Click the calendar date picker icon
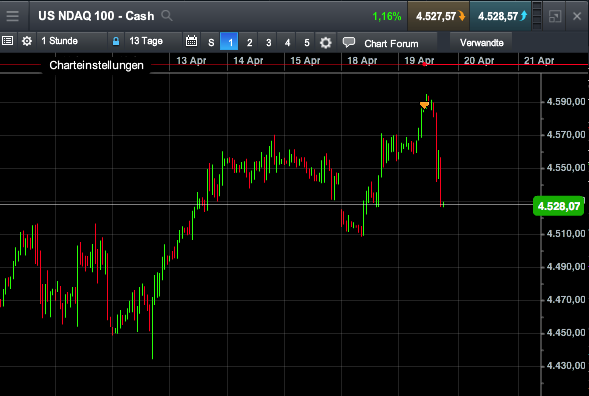This screenshot has height=396, width=589. [191, 41]
